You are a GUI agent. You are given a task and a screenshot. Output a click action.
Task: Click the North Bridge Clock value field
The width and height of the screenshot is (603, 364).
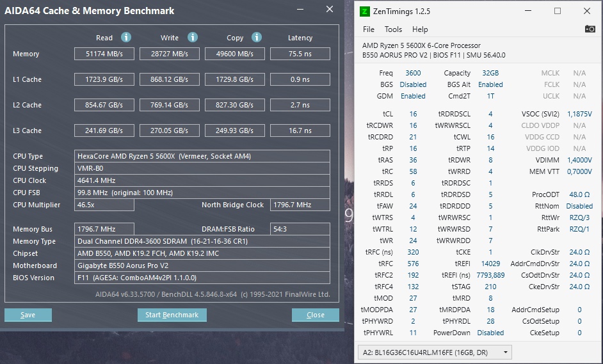tap(300, 205)
